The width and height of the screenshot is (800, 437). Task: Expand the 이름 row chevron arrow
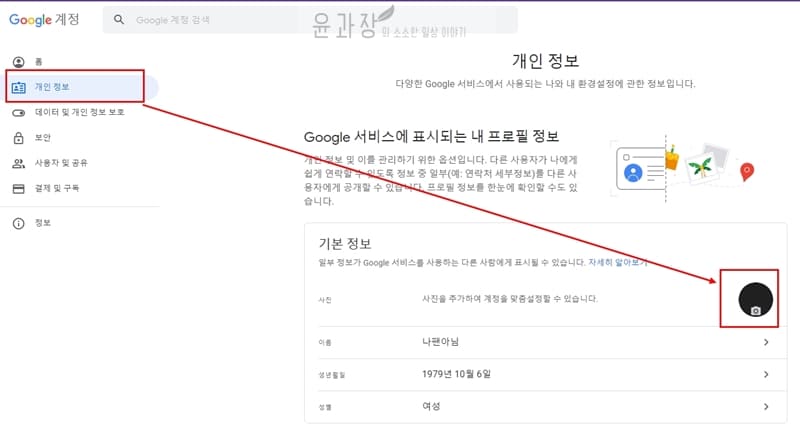click(x=766, y=343)
